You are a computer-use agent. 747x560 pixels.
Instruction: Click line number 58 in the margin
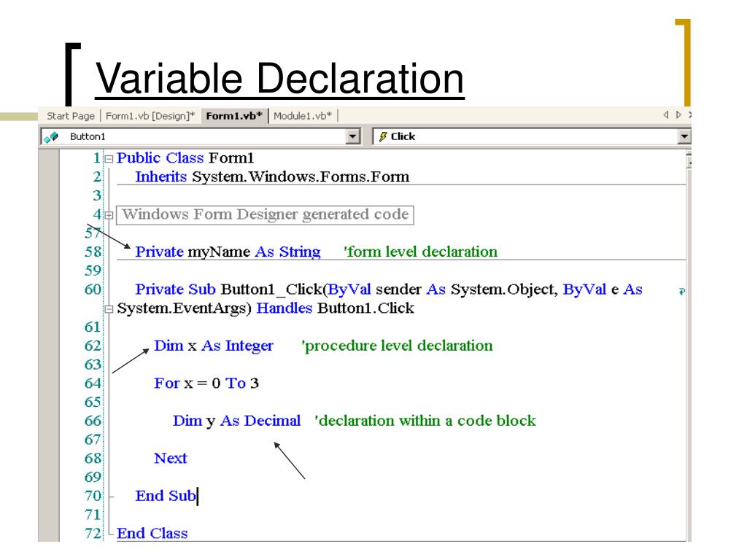click(93, 252)
